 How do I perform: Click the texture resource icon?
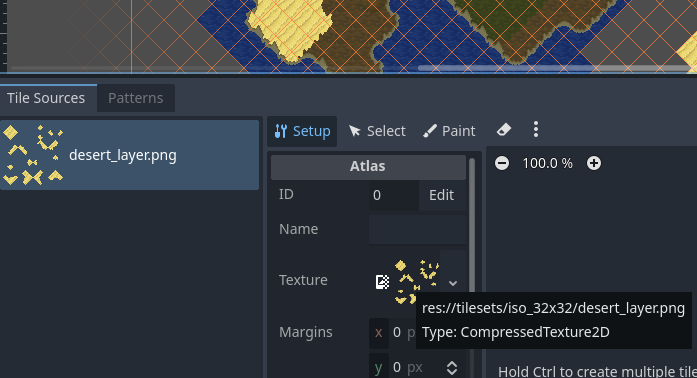(382, 281)
